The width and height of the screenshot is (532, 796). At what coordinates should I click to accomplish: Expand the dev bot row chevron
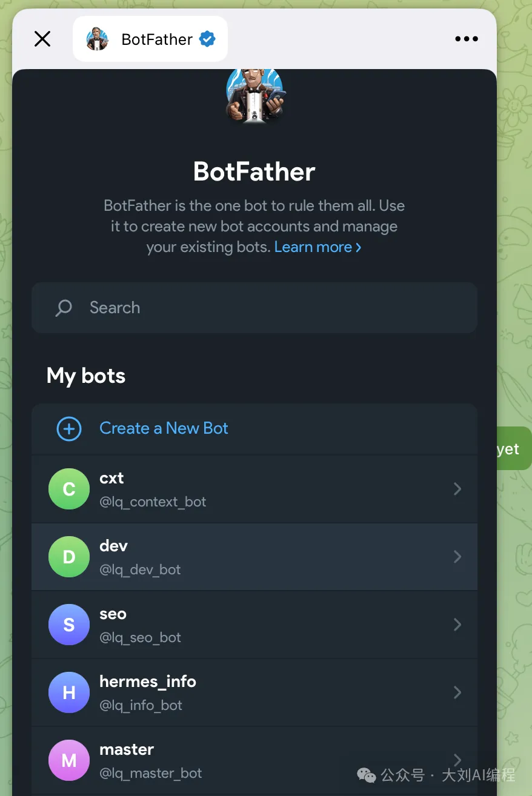457,557
